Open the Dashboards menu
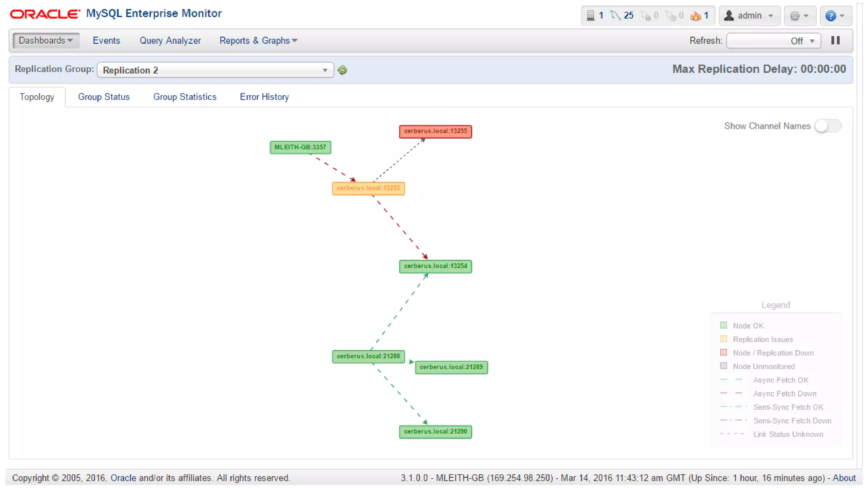Image resolution: width=868 pixels, height=488 pixels. click(46, 40)
